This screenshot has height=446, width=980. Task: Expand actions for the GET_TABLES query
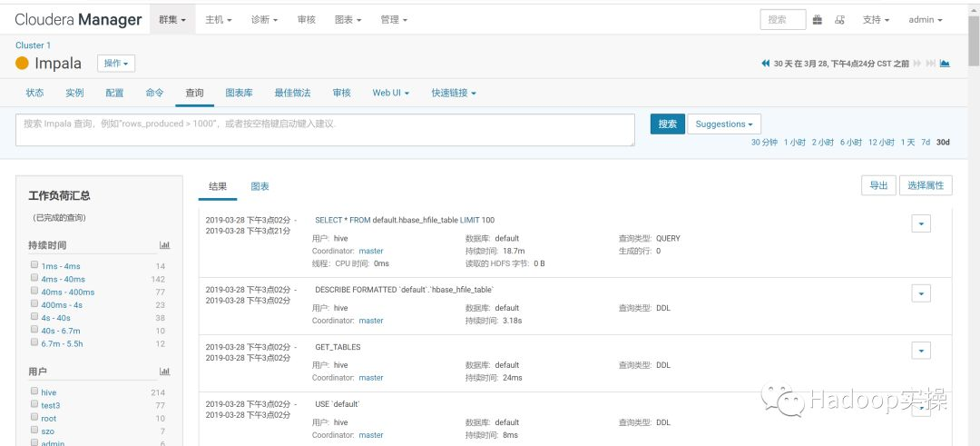pyautogui.click(x=921, y=351)
